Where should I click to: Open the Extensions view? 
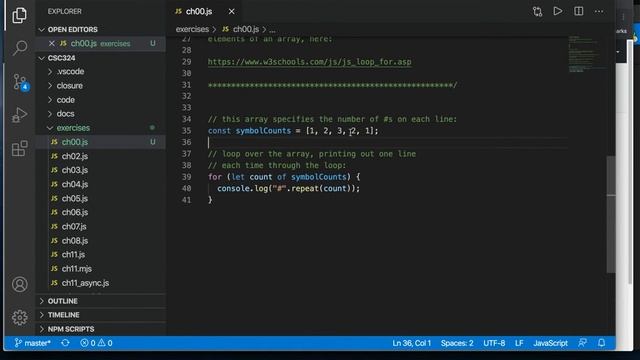tap(19, 149)
